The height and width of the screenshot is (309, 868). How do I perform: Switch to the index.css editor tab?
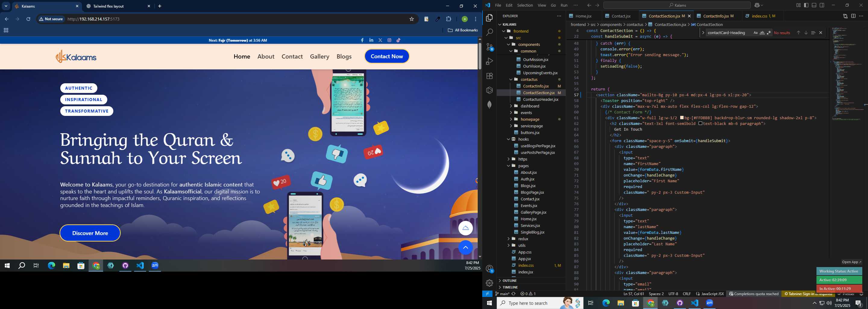point(763,16)
